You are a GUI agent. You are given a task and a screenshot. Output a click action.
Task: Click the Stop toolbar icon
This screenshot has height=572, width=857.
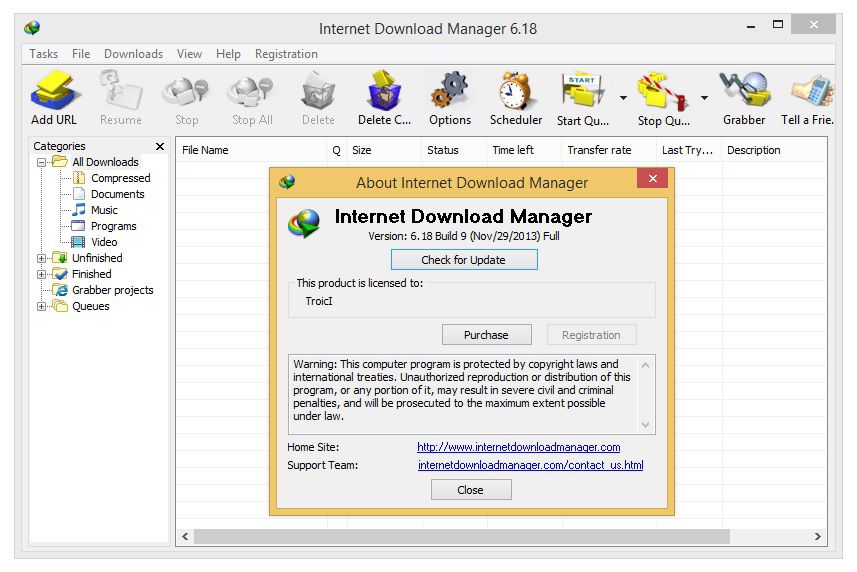click(x=186, y=91)
